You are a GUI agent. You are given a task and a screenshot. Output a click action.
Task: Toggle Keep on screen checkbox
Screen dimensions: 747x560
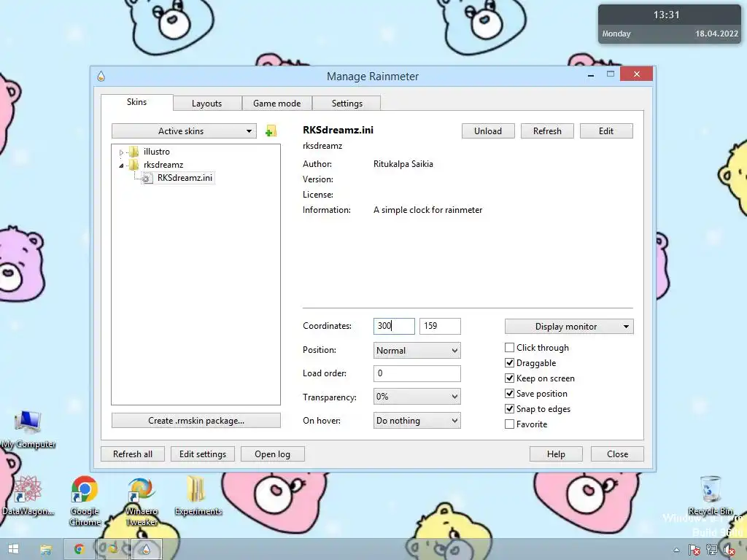tap(509, 378)
